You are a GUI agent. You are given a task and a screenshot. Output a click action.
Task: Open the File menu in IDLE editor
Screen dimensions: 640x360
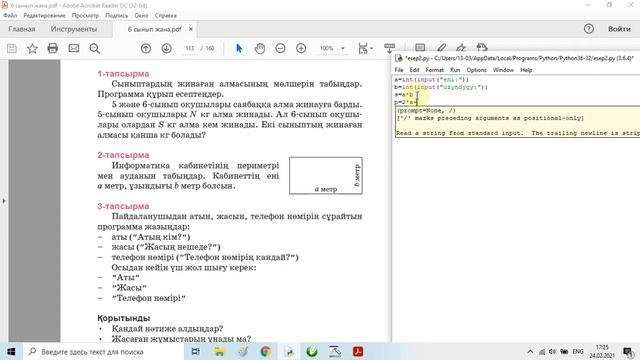coord(399,70)
